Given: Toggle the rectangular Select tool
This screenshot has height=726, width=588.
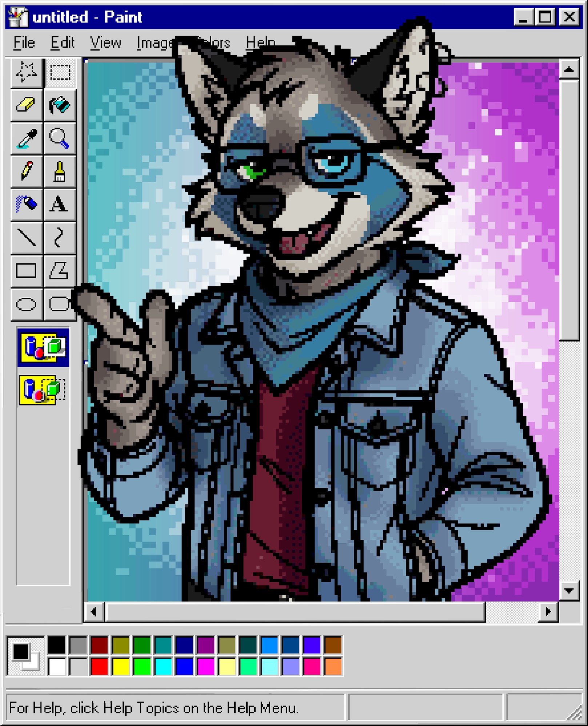Looking at the screenshot, I should (60, 72).
